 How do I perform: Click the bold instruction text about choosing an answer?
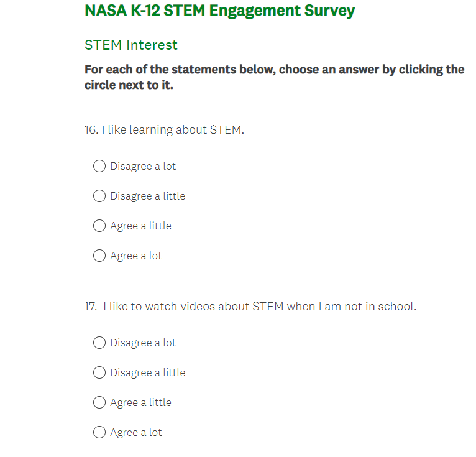pyautogui.click(x=274, y=77)
